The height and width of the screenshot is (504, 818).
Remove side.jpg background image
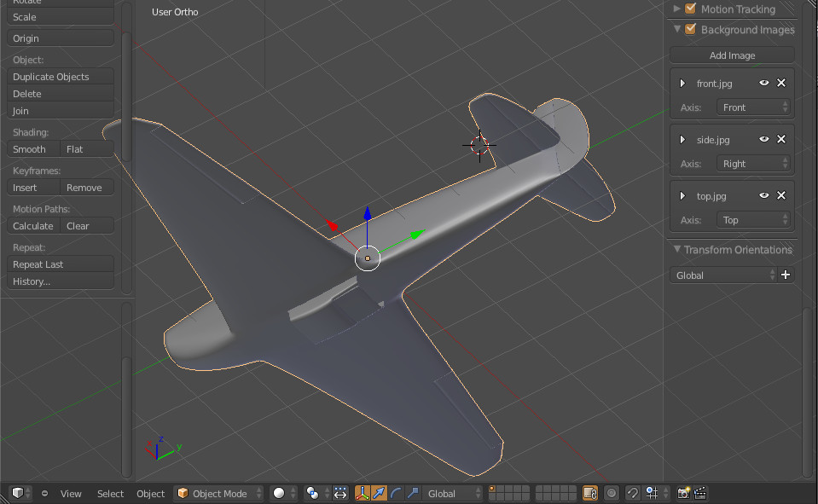781,139
